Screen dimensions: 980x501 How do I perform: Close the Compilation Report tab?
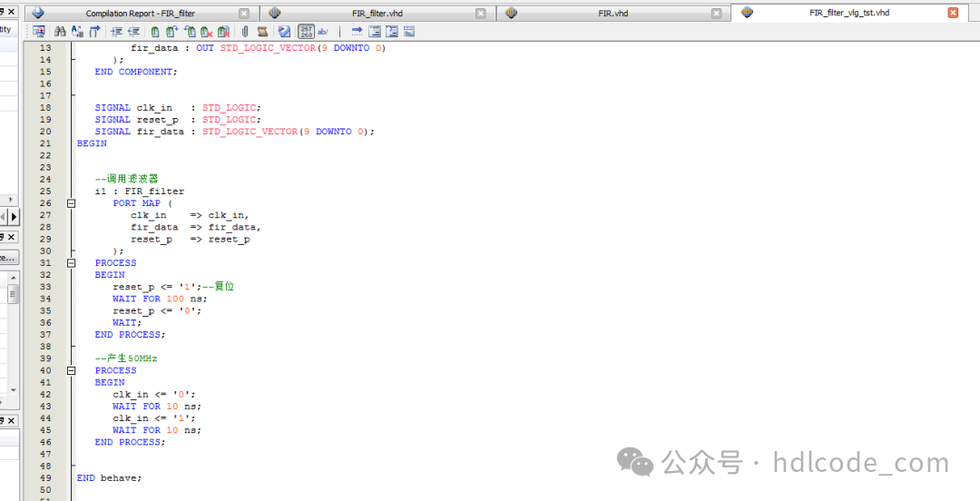(244, 13)
